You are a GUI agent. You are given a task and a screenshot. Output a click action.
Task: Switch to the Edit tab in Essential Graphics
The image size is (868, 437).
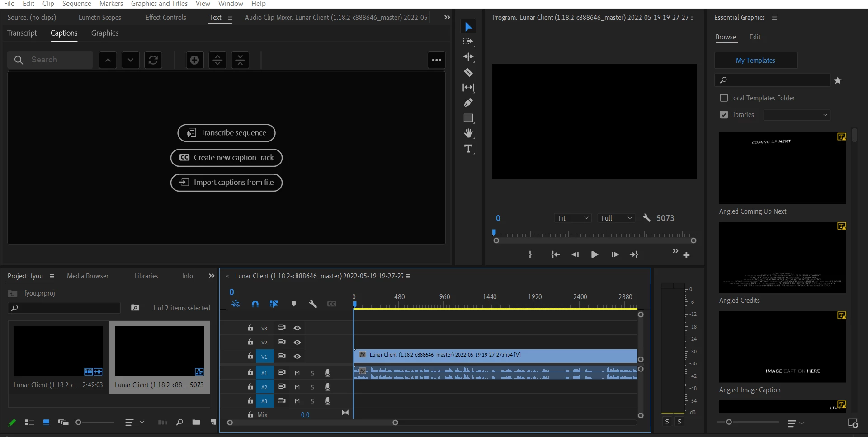755,37
